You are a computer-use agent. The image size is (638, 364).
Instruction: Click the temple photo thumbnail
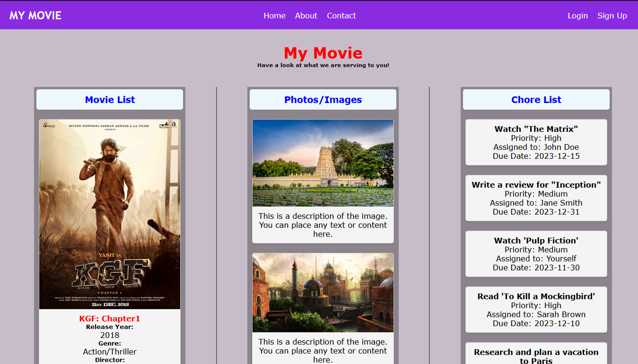(323, 163)
